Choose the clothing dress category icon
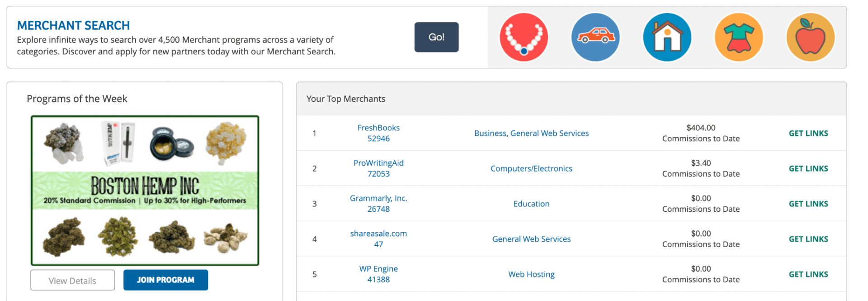The image size is (868, 301). point(739,37)
